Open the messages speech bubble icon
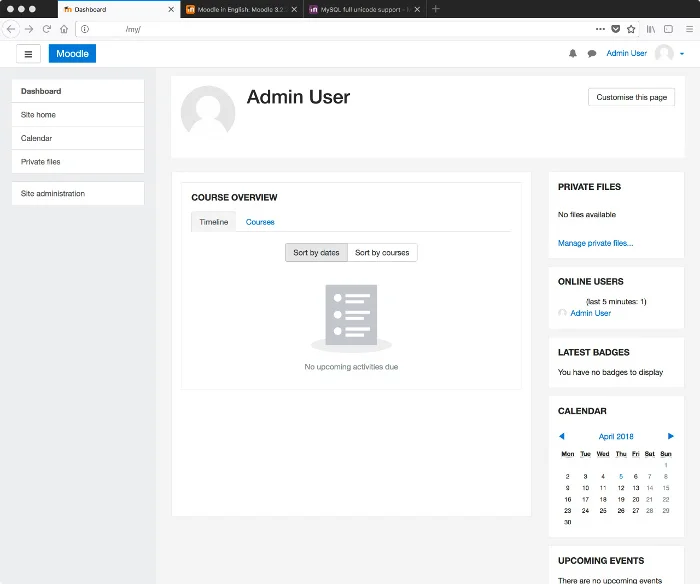 click(x=592, y=54)
